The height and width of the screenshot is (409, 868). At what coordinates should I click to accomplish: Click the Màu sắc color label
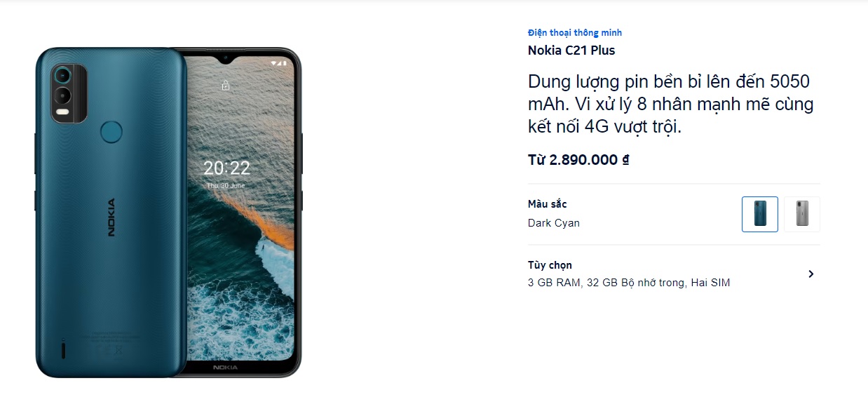[548, 204]
